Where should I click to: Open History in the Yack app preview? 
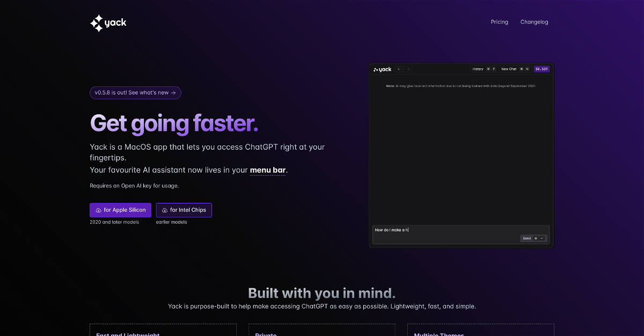pos(484,69)
